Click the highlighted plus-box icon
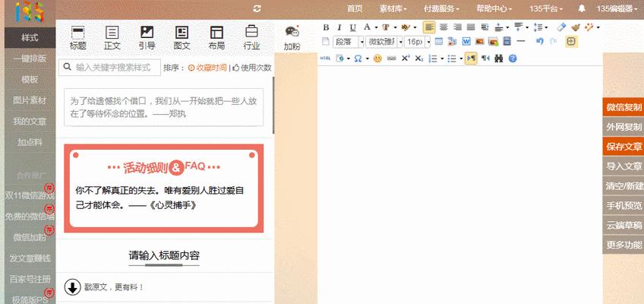The height and width of the screenshot is (304, 644). (571, 42)
